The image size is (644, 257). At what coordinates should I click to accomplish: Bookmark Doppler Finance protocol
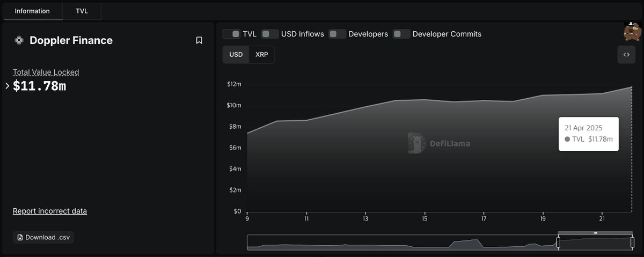pos(199,40)
